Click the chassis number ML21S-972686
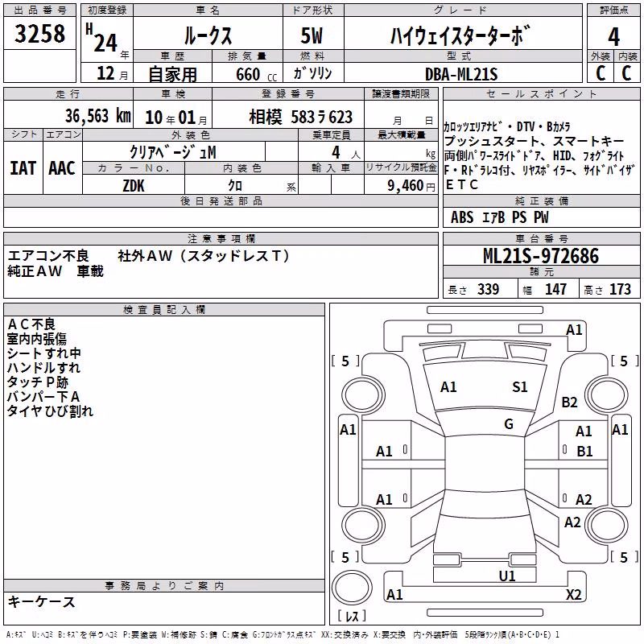The width and height of the screenshot is (644, 644). [541, 256]
